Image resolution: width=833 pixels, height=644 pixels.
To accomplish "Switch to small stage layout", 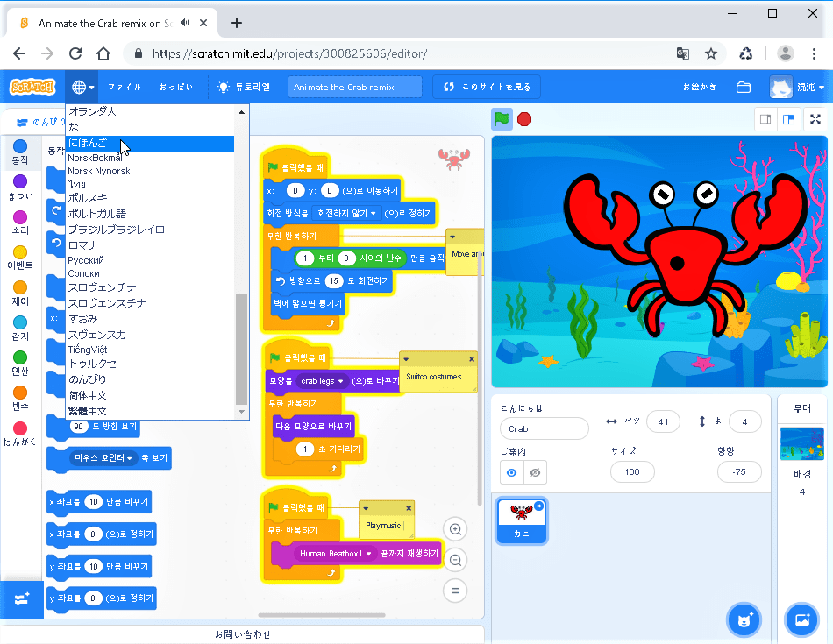I will [x=765, y=119].
